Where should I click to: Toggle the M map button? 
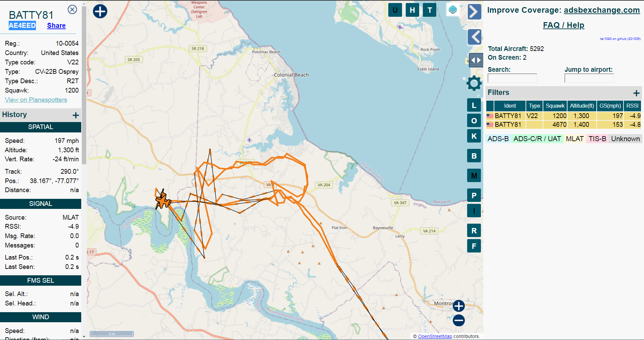(x=474, y=176)
